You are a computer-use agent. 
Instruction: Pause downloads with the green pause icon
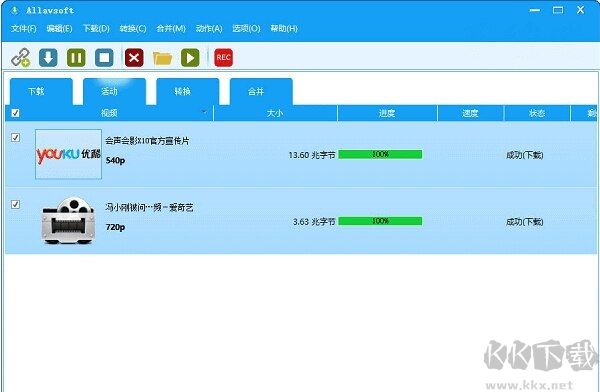click(x=76, y=58)
